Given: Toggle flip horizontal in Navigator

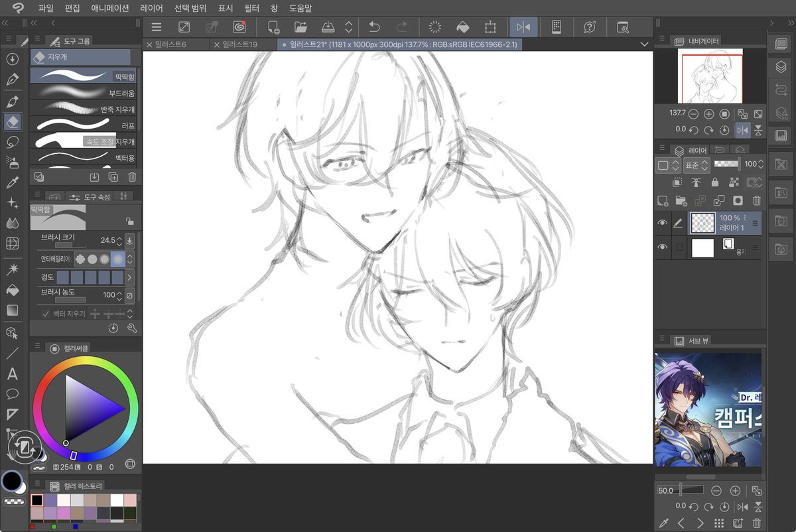Looking at the screenshot, I should coord(743,130).
